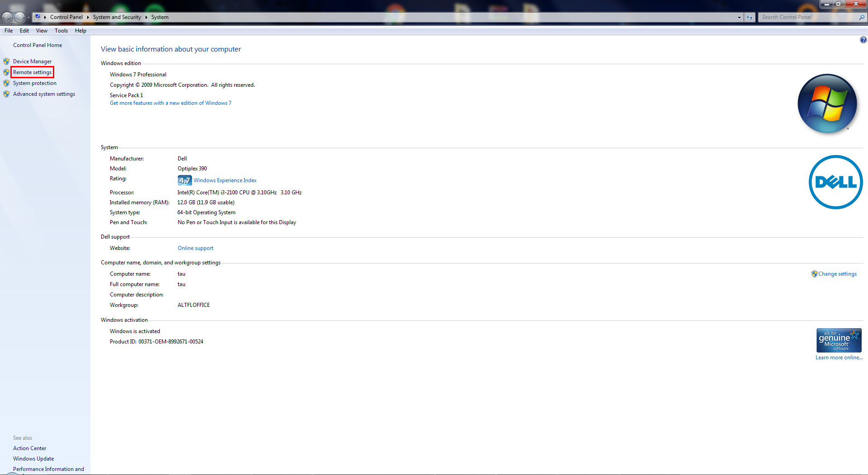Click the Intel Core i3-2100 processor text
Viewport: 868px width, 475px height.
coord(240,193)
